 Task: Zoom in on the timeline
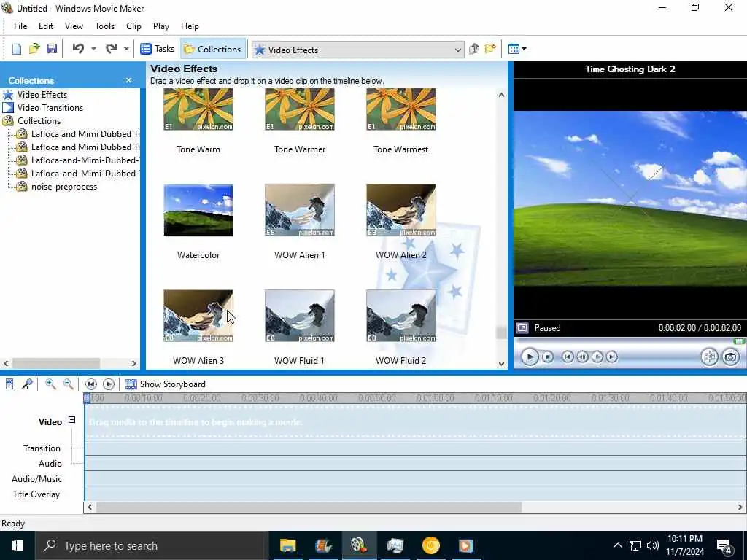point(50,384)
